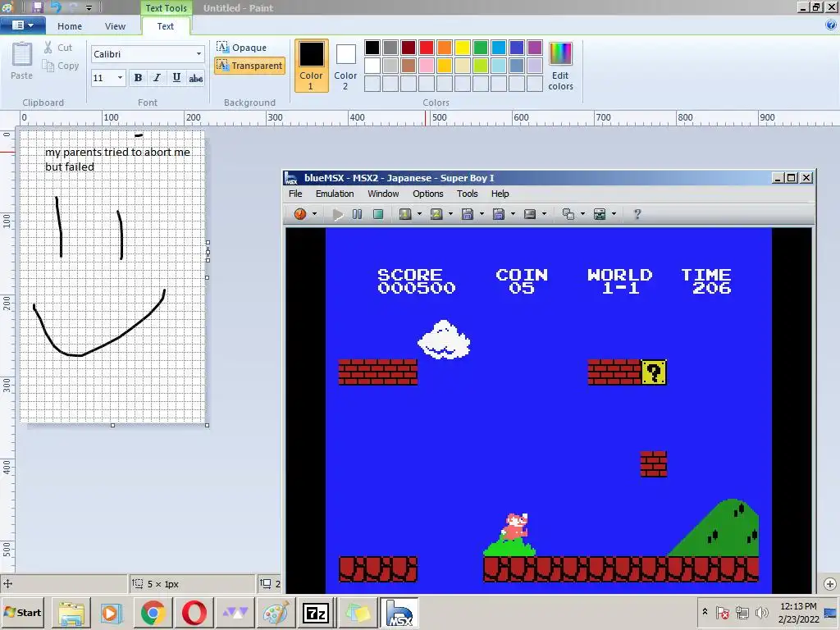Pick the black swatch in the palette

pos(372,48)
